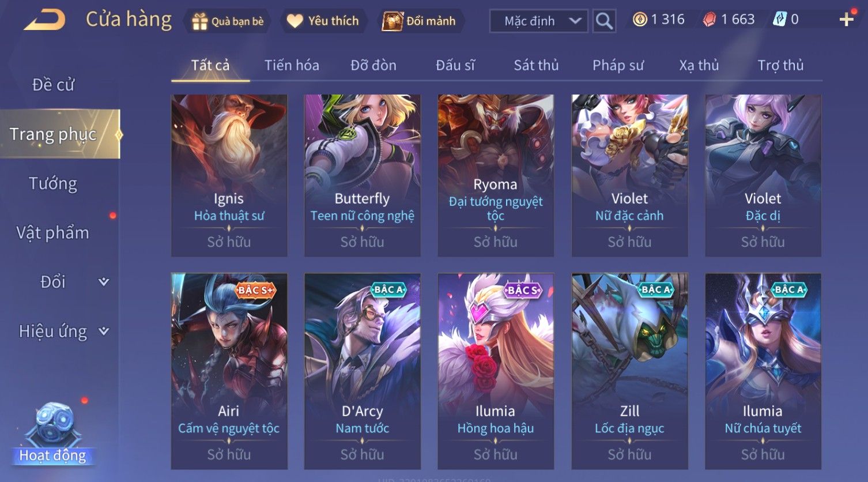Click the back arrow icon
The width and height of the screenshot is (868, 482).
tap(44, 20)
